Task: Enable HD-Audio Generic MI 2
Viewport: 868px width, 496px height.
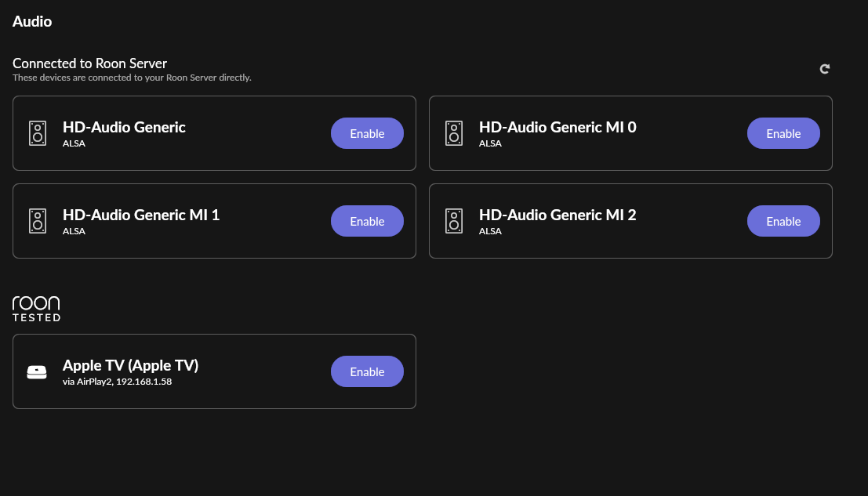Action: click(783, 221)
